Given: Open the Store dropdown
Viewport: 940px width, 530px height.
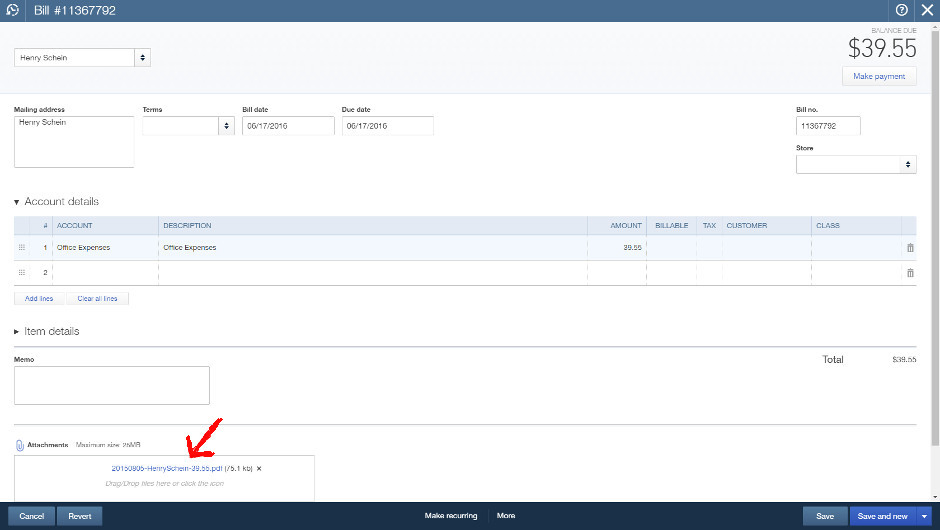Looking at the screenshot, I should point(908,164).
